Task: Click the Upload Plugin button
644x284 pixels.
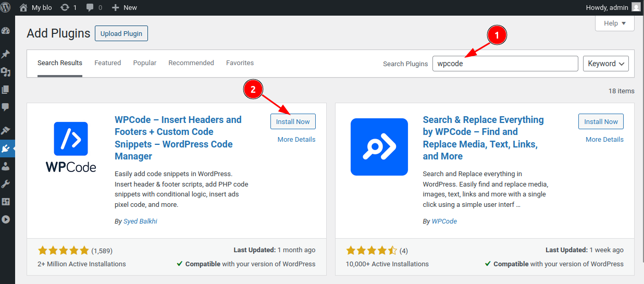Action: [x=121, y=34]
